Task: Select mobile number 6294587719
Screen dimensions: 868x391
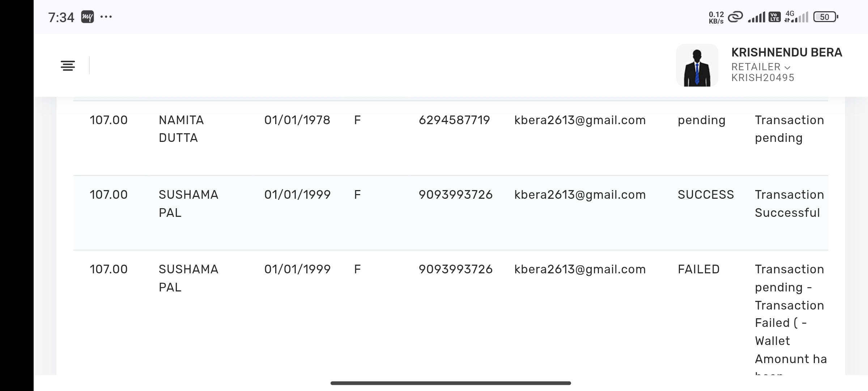Action: pyautogui.click(x=454, y=120)
